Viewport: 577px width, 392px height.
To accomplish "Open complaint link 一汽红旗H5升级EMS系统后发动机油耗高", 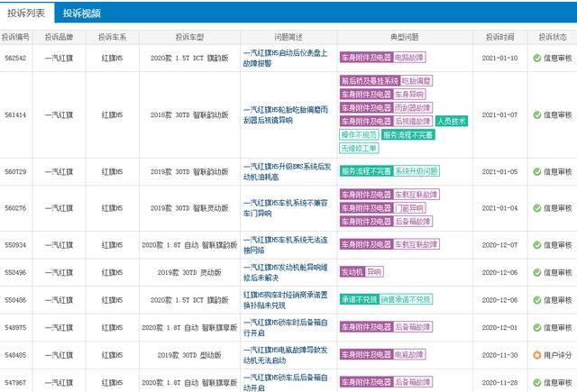I will (287, 172).
